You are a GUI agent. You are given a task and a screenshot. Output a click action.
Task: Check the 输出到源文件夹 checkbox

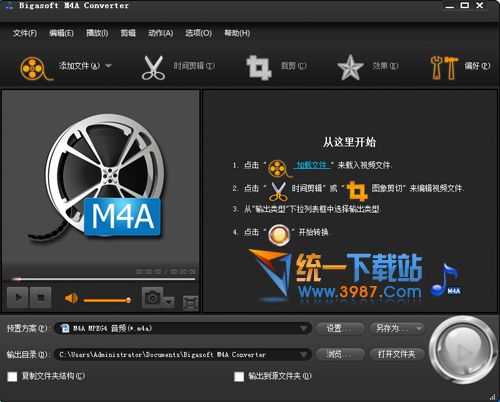(x=239, y=377)
